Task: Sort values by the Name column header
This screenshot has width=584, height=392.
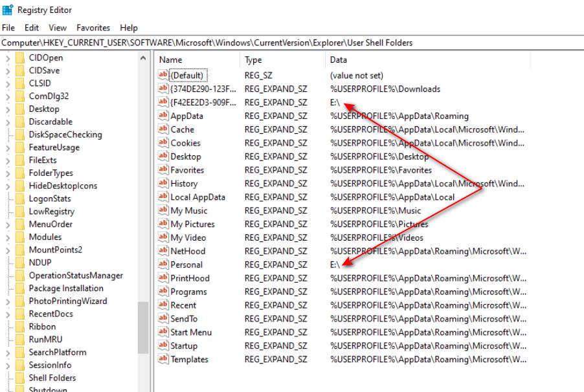Action: pos(197,60)
